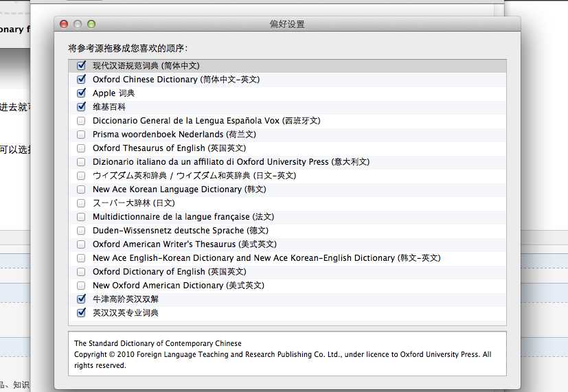The height and width of the screenshot is (392, 568).
Task: Enable Prisma woordenboek Nederlands checkbox
Action: [x=81, y=135]
